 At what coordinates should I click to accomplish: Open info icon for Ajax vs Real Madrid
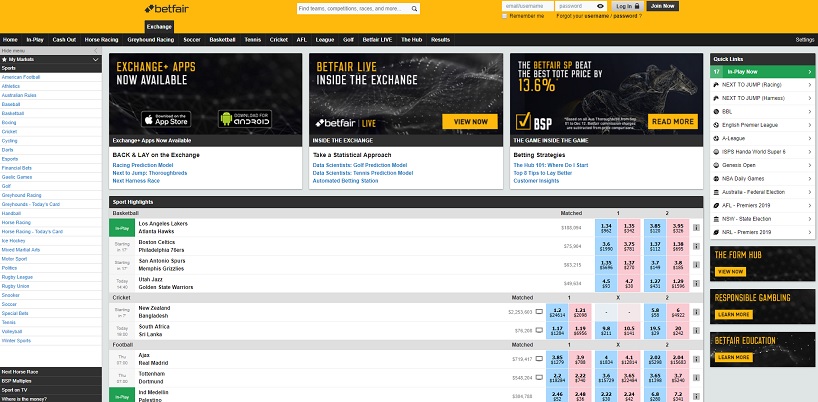tap(696, 359)
